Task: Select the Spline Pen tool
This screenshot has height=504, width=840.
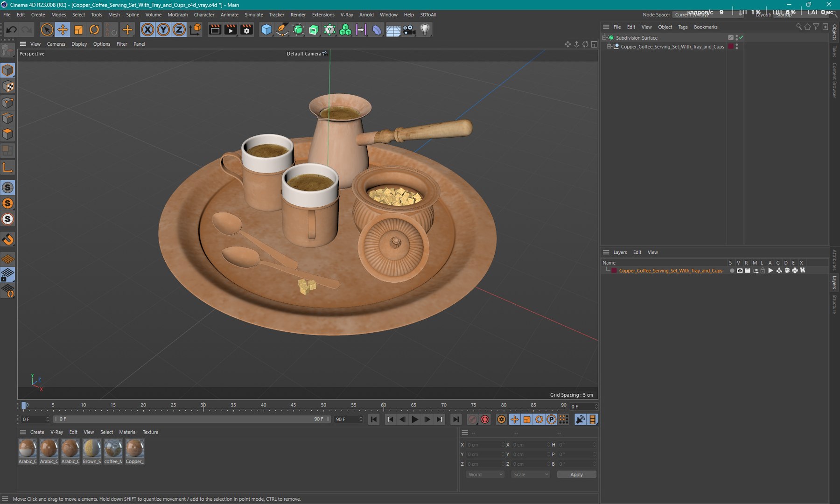Action: click(x=282, y=30)
